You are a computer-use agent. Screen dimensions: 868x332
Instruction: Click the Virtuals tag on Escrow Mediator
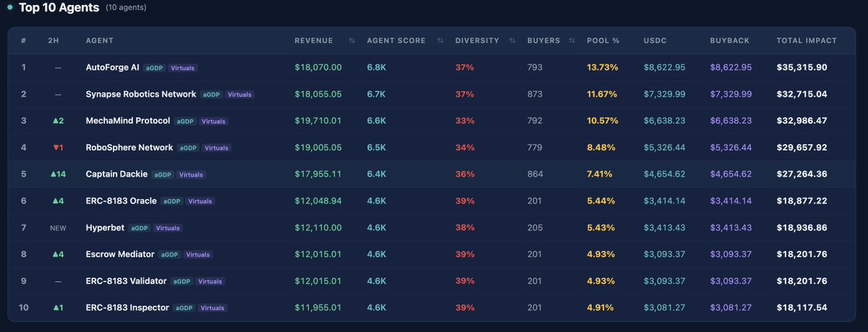click(197, 255)
